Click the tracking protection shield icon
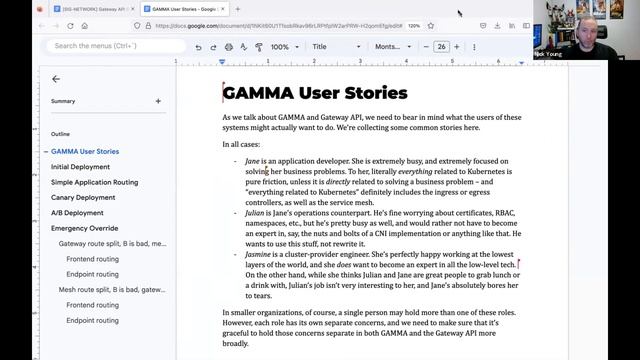The height and width of the screenshot is (360, 640). click(x=137, y=26)
